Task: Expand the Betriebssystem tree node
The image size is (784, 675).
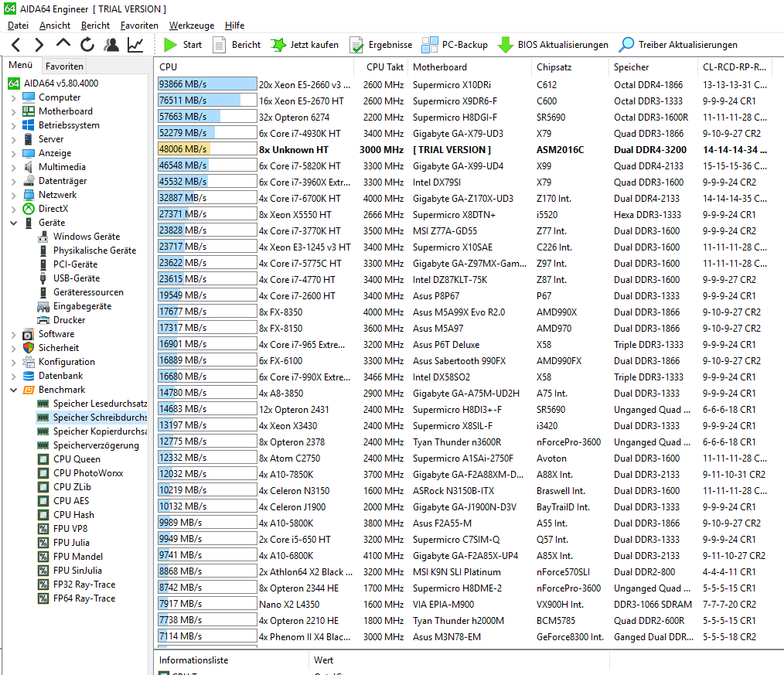Action: tap(13, 126)
